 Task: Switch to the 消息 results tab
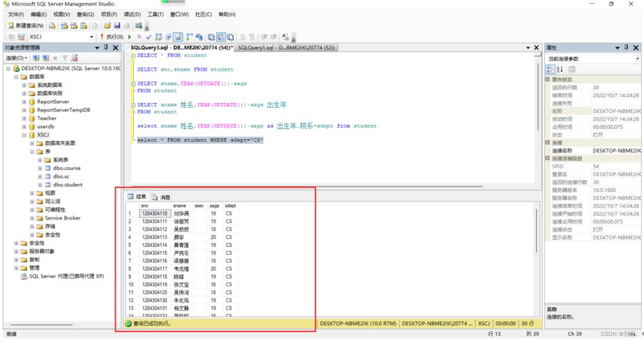[162, 197]
